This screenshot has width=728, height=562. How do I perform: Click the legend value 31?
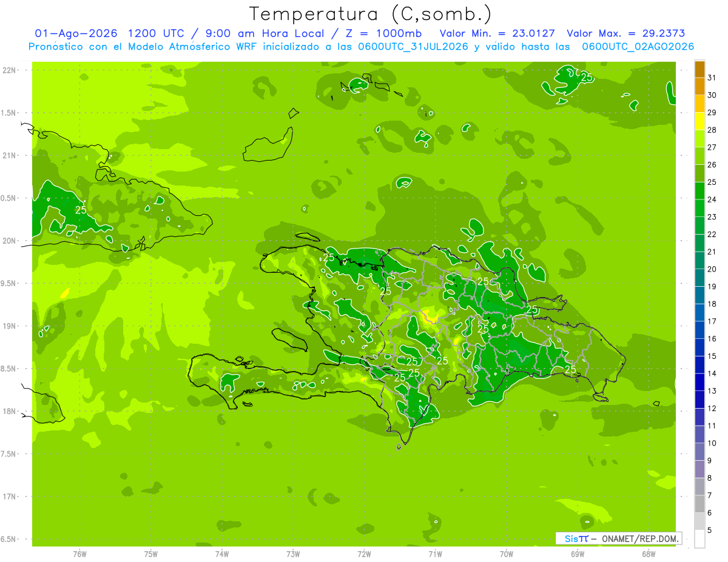[x=712, y=78]
